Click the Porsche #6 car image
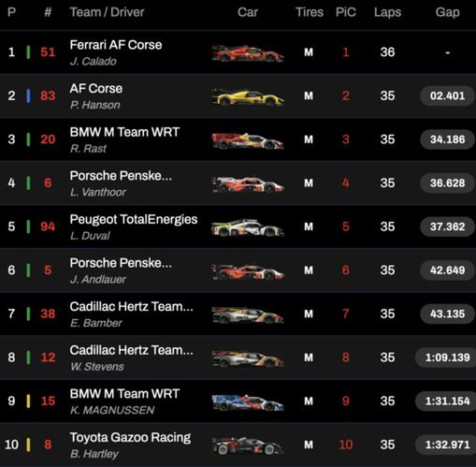The width and height of the screenshot is (476, 467). coord(248,184)
